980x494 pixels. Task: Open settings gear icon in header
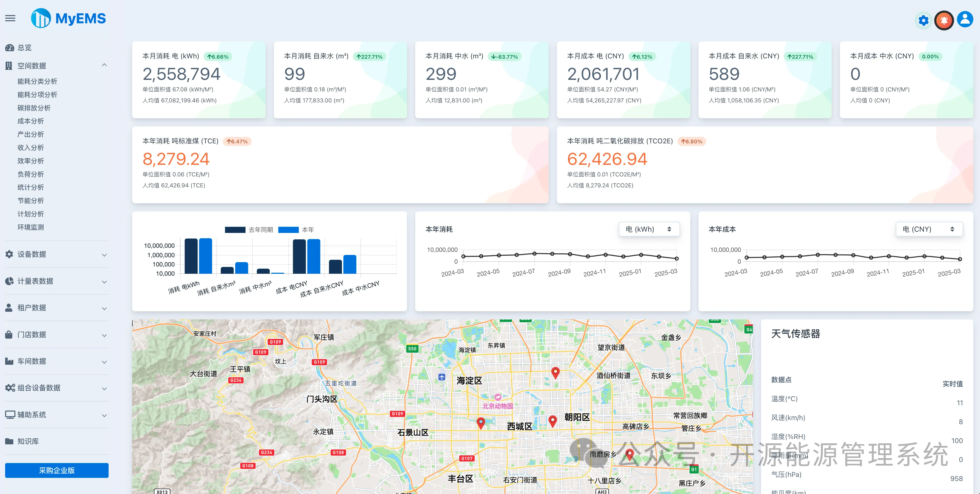point(923,20)
